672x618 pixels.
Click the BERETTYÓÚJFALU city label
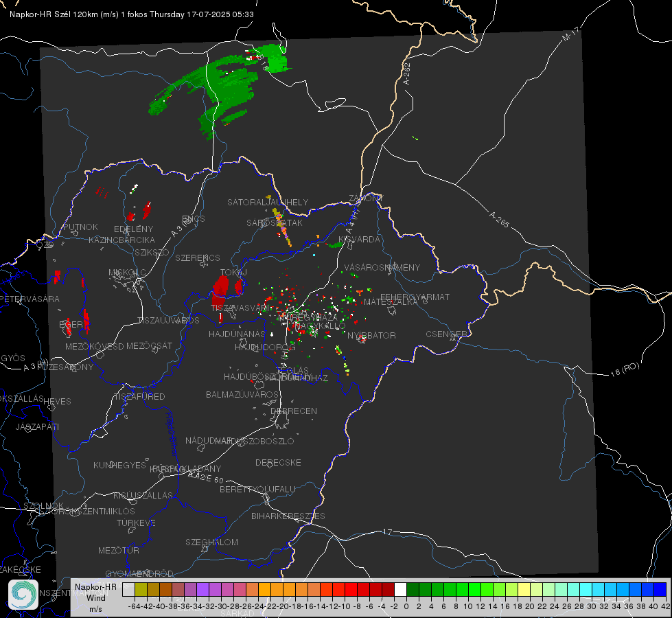coord(257,489)
